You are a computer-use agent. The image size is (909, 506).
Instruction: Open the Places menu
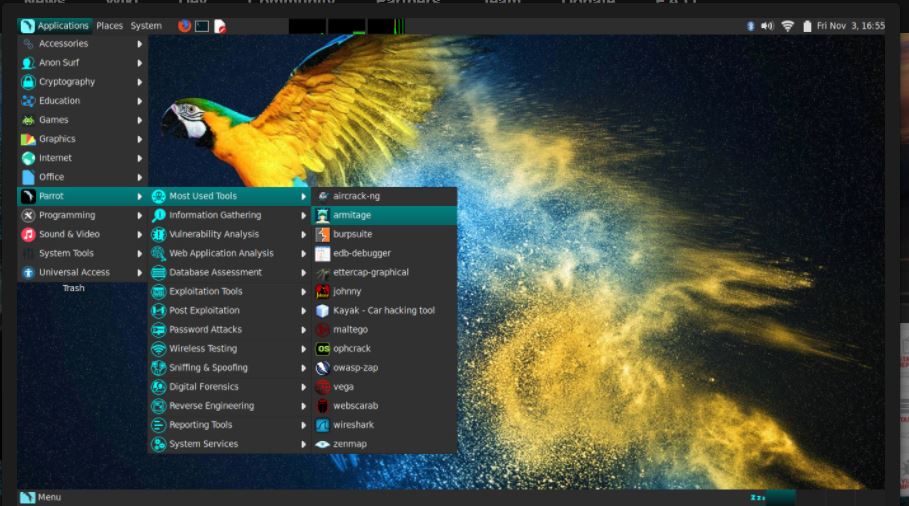click(110, 26)
